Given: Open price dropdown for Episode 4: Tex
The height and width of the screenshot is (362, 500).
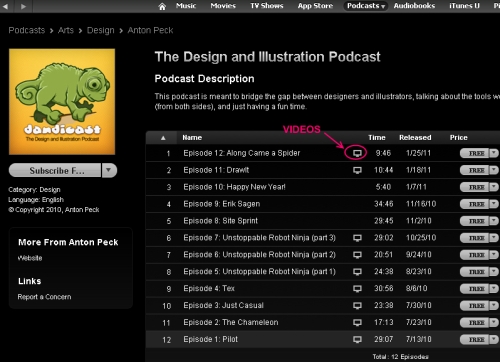Looking at the screenshot, I should (494, 288).
